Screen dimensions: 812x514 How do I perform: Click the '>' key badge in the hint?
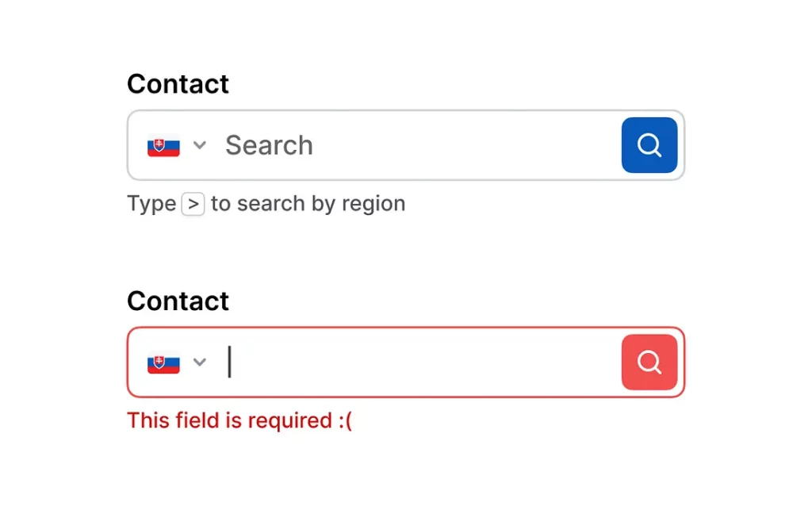click(x=193, y=204)
